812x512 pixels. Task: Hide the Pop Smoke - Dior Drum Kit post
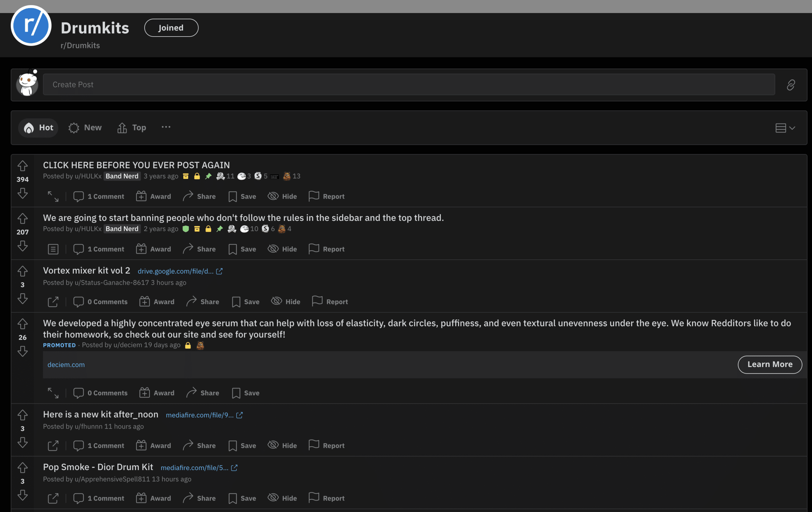click(x=282, y=498)
